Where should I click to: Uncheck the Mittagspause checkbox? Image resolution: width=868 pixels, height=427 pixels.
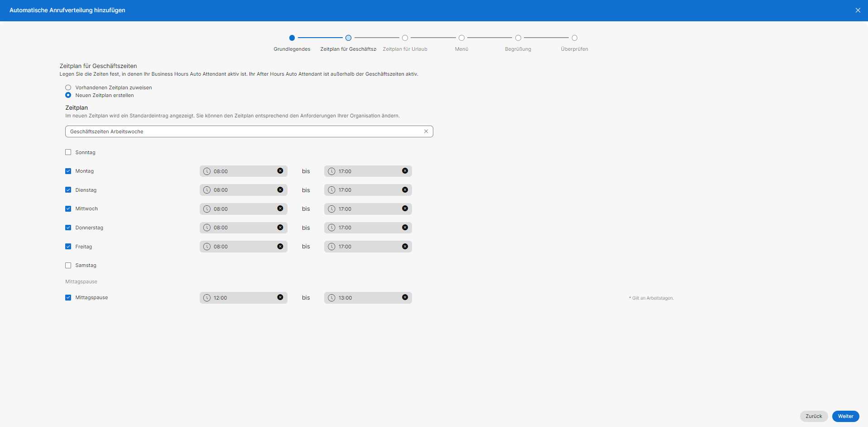click(68, 297)
